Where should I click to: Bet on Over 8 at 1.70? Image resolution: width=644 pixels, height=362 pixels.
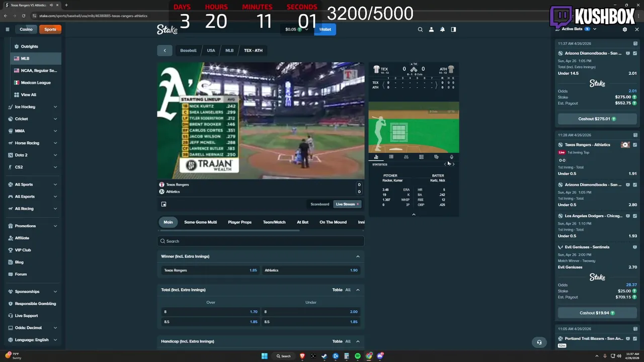(x=210, y=312)
